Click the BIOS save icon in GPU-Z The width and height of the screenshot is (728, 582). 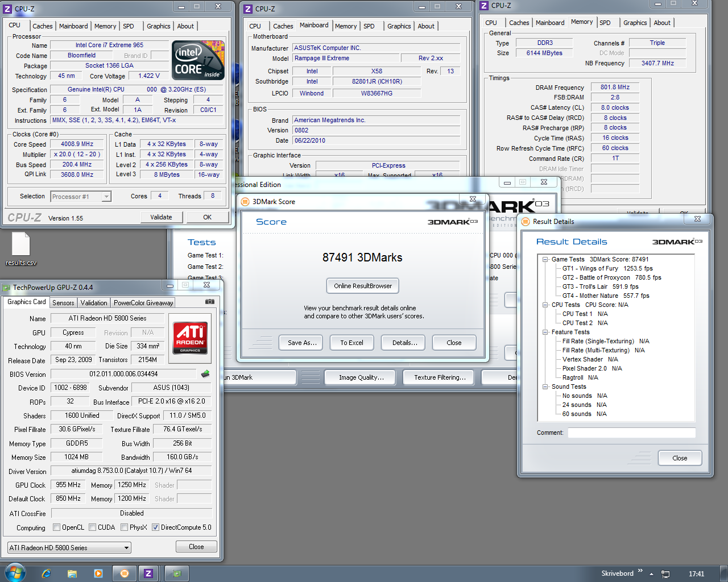[x=205, y=373]
